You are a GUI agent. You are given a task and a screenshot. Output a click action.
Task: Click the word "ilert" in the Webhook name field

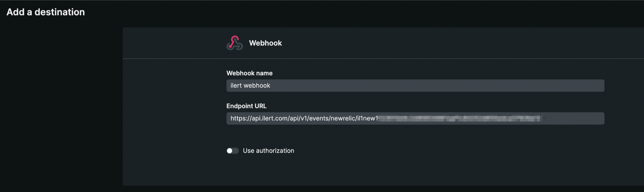[x=236, y=86]
